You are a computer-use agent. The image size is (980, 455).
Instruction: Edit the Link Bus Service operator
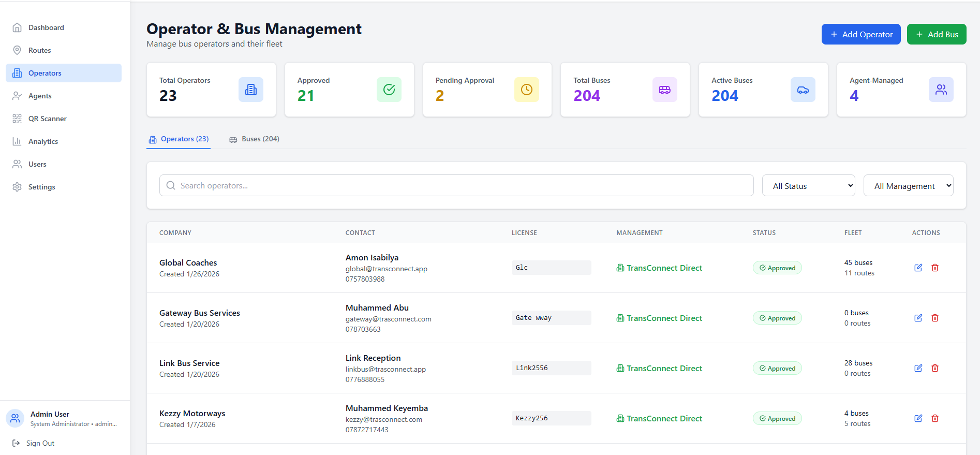(x=918, y=368)
